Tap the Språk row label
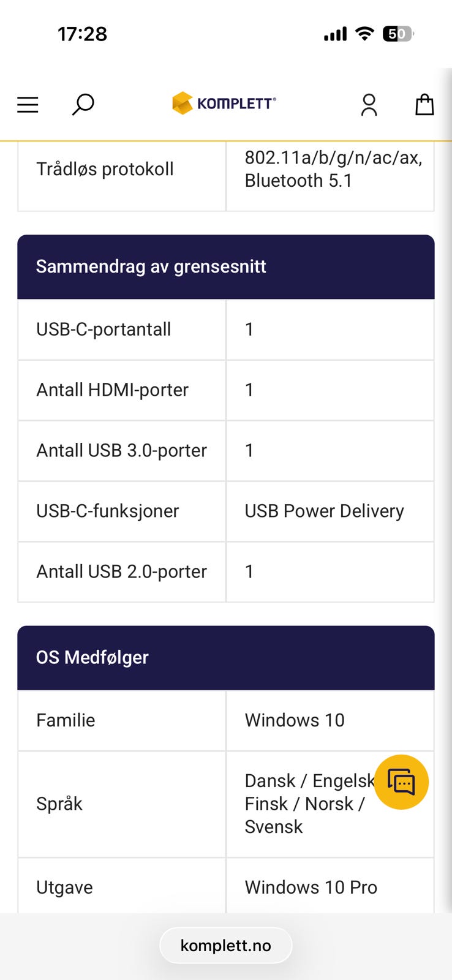Image resolution: width=452 pixels, height=980 pixels. click(59, 804)
